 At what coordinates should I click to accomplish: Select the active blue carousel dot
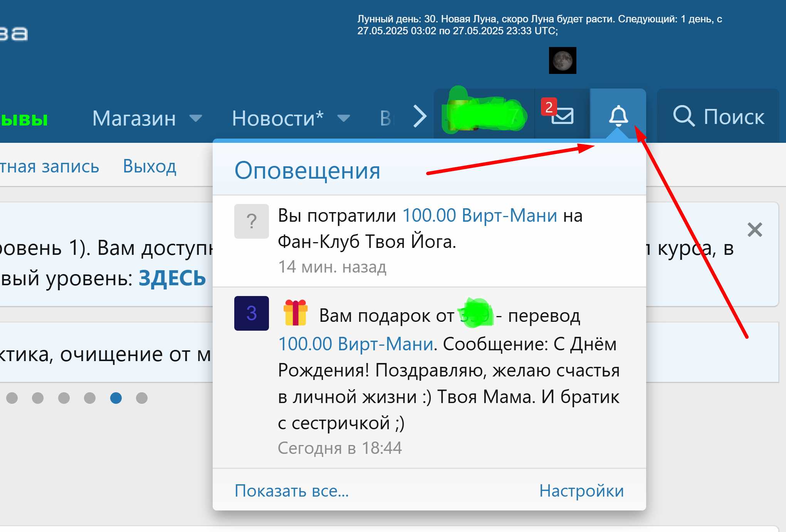point(116,398)
